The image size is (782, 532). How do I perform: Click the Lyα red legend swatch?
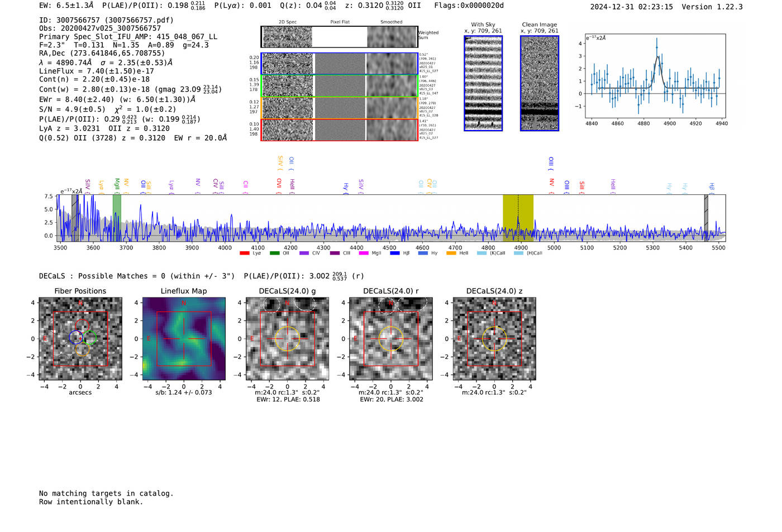pos(244,253)
